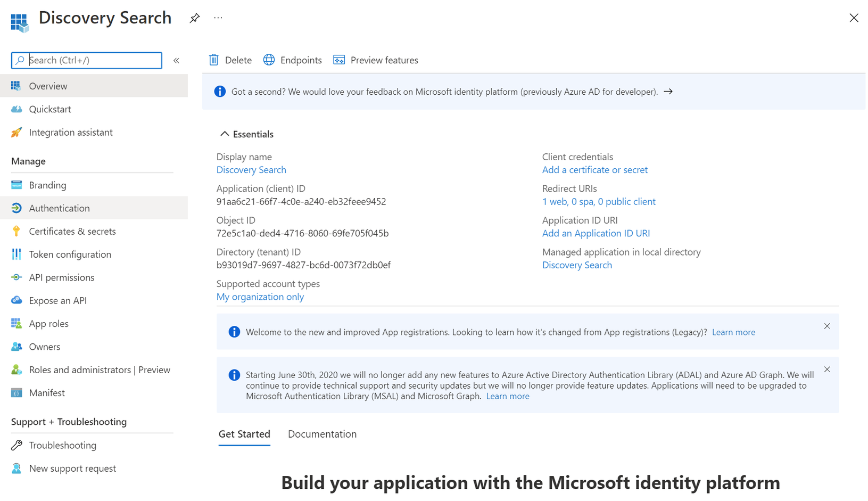Click the Preview features icon
The height and width of the screenshot is (501, 868).
pos(339,60)
